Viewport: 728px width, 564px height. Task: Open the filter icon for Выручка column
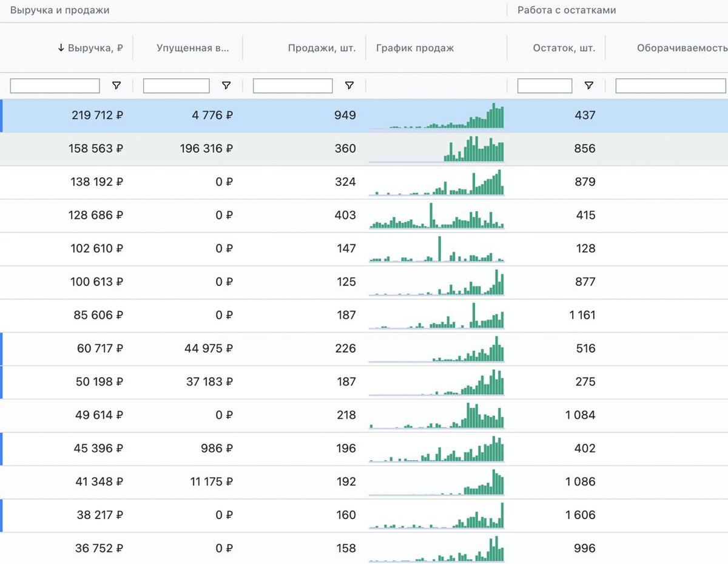(x=116, y=86)
